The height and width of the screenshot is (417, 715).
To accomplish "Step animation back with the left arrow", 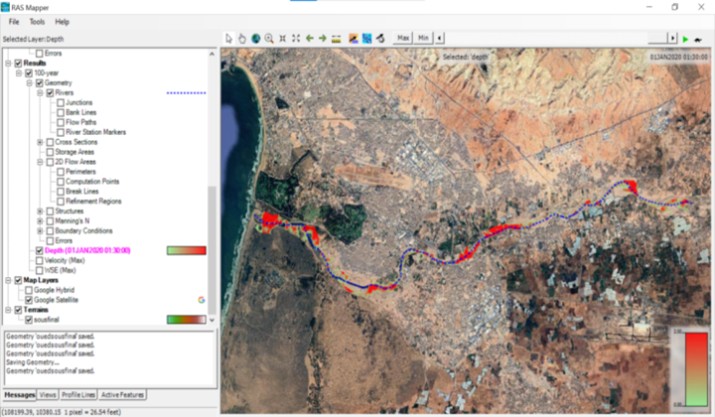I will pyautogui.click(x=440, y=38).
